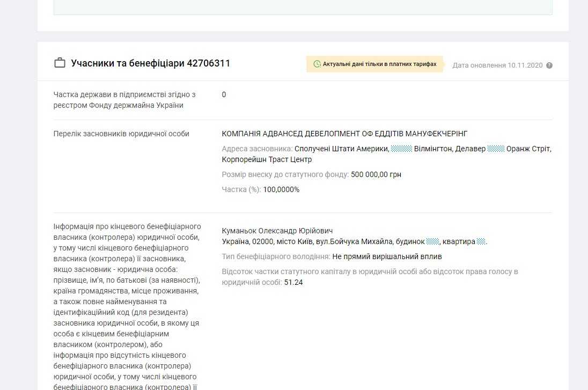The height and width of the screenshot is (390, 588).
Task: Click masked building number after будинок
Action: (433, 242)
